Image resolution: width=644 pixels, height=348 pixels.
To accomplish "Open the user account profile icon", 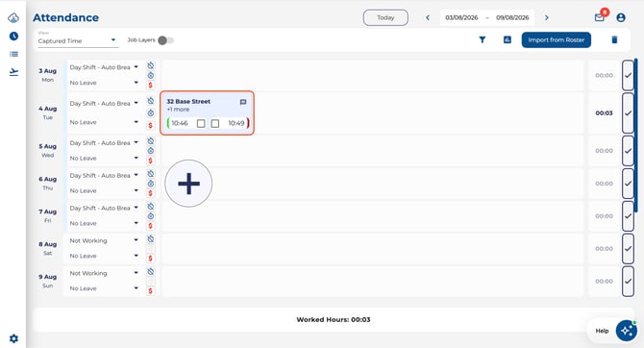I will tap(621, 17).
